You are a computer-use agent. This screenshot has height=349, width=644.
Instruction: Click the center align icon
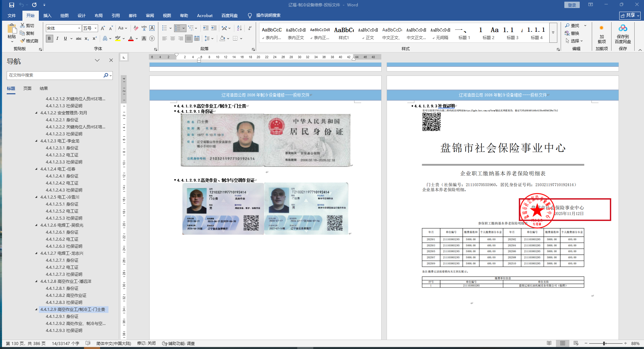(173, 39)
